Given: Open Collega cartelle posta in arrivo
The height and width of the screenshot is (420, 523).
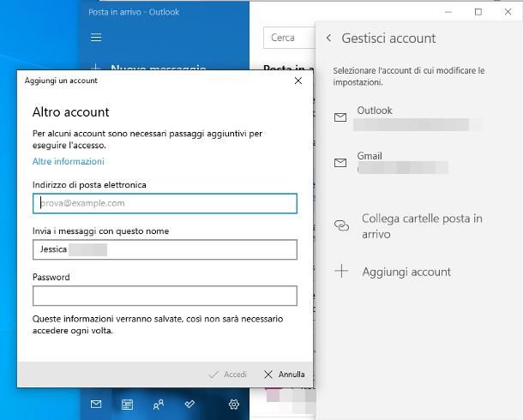Looking at the screenshot, I should [409, 226].
